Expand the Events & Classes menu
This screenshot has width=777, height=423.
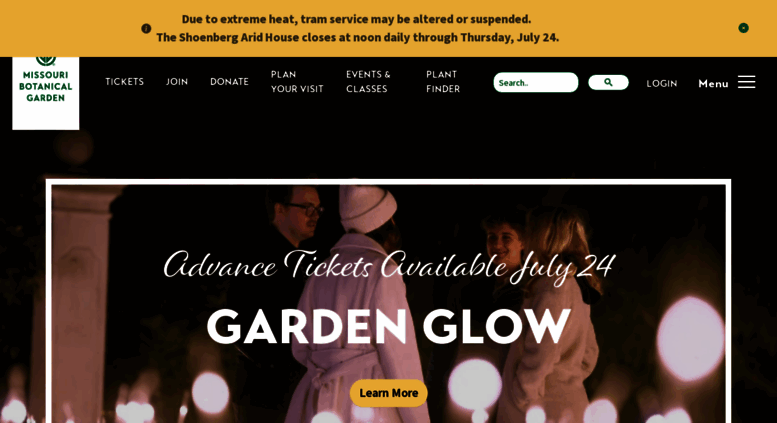click(368, 82)
